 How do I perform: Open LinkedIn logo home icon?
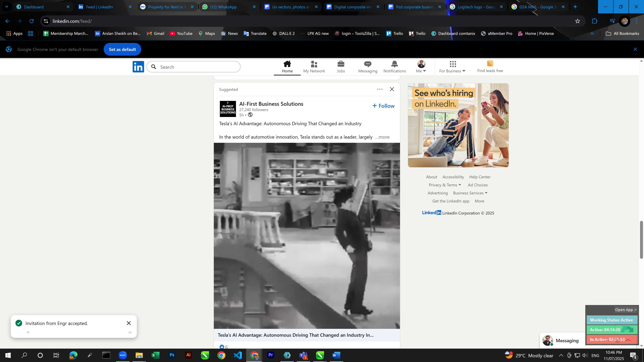click(138, 67)
